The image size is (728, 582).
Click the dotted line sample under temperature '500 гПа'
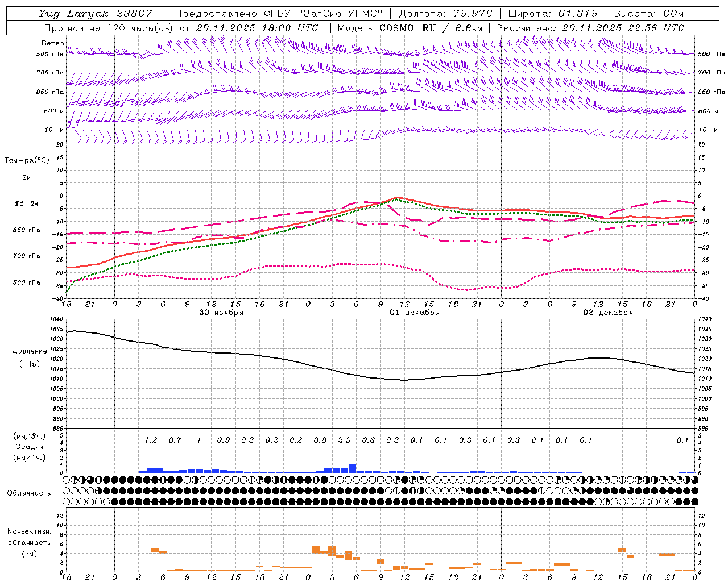click(x=26, y=289)
